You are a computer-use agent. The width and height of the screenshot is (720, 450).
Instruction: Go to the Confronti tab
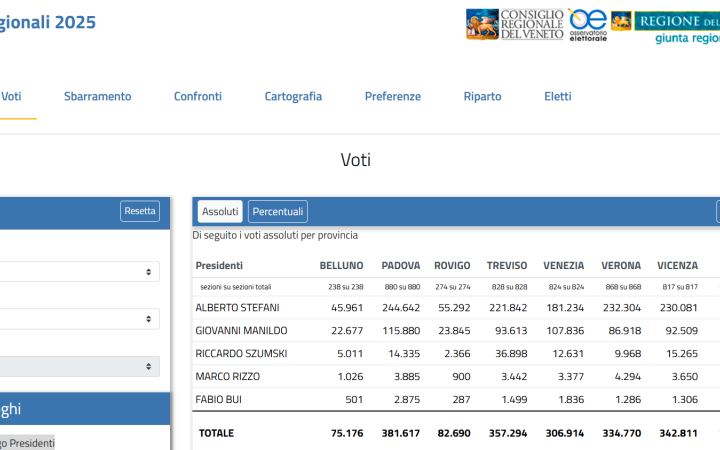198,97
